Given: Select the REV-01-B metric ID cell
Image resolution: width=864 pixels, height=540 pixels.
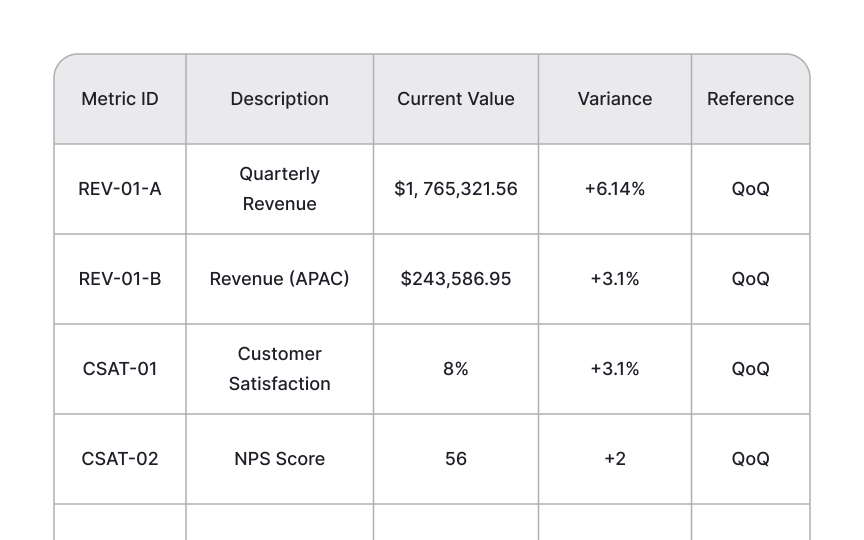Looking at the screenshot, I should pyautogui.click(x=120, y=279).
